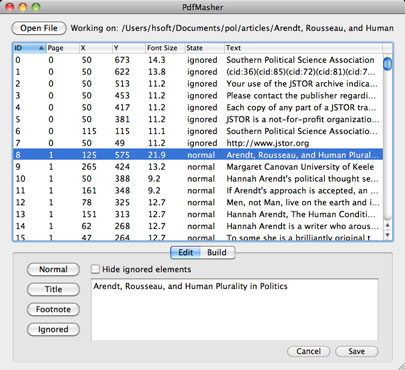Click into the element text editing field
This screenshot has height=370, width=405.
(235, 310)
